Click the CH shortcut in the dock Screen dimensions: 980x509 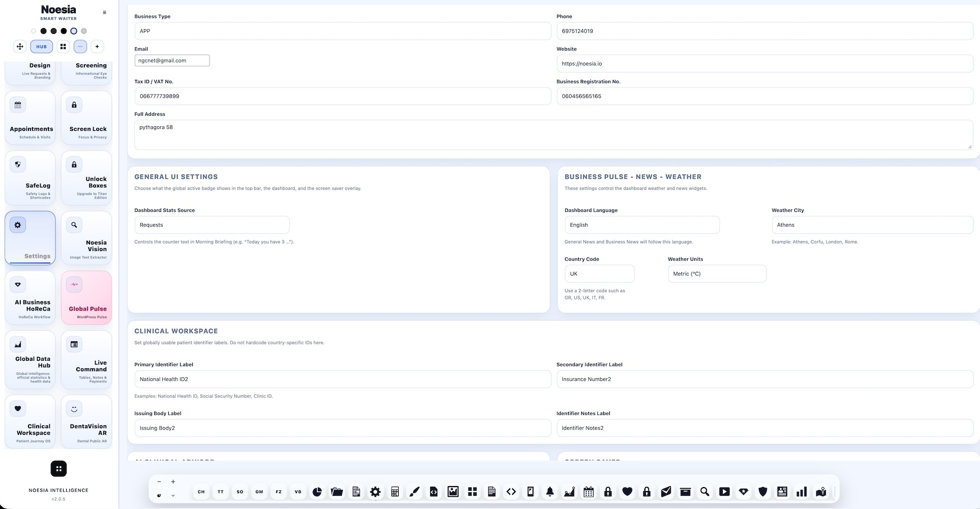click(x=201, y=492)
